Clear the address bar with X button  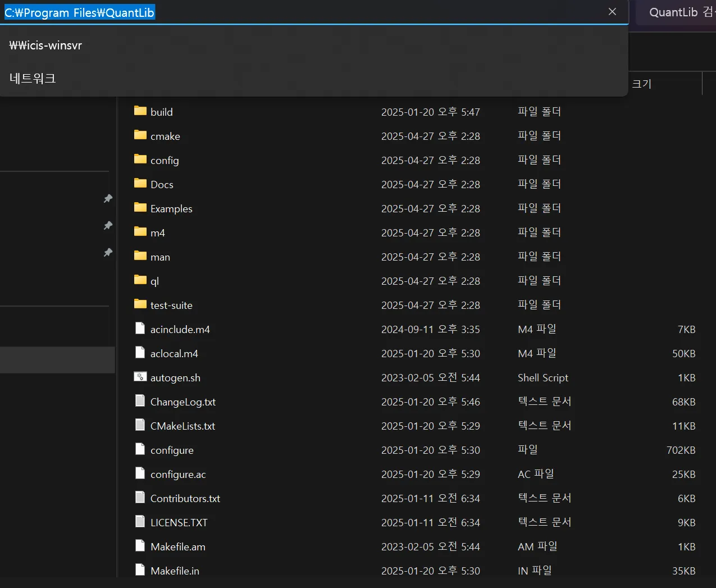(x=612, y=12)
